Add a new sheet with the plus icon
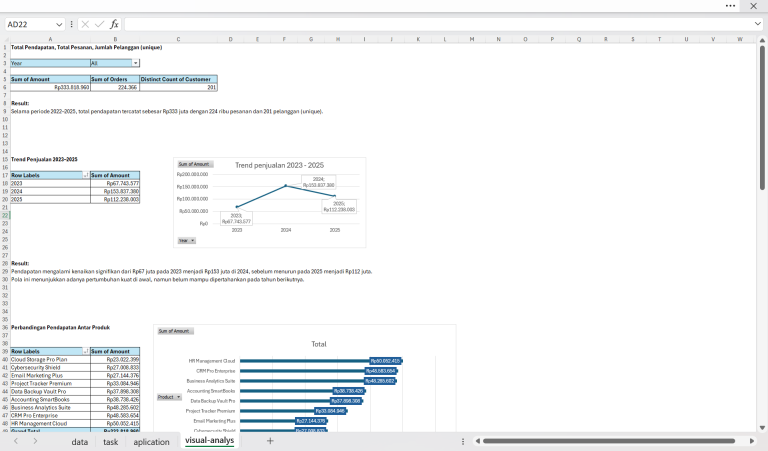Image resolution: width=768 pixels, height=451 pixels. point(270,441)
